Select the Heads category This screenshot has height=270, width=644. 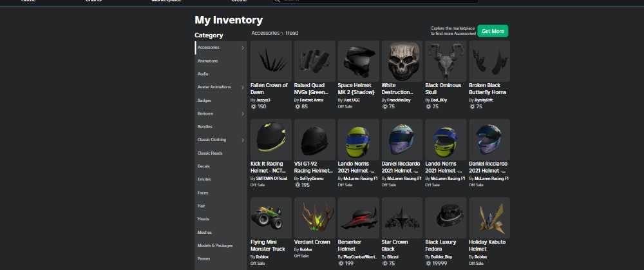coord(221,219)
